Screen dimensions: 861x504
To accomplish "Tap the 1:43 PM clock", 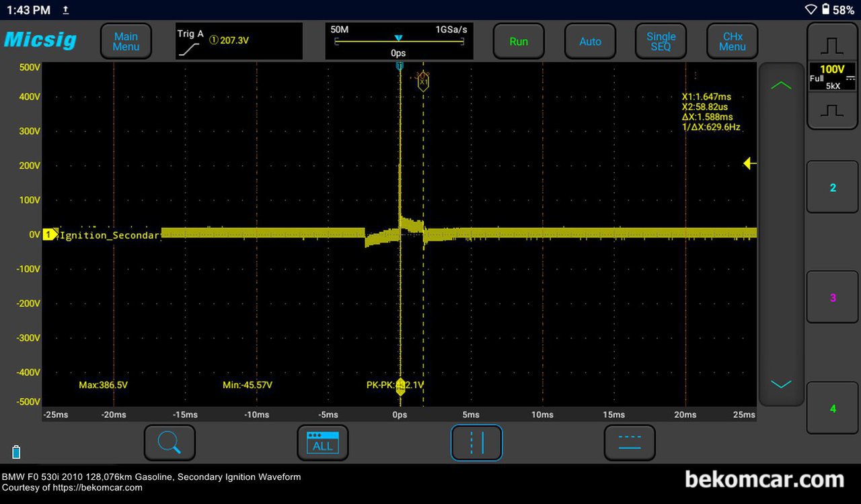I will point(28,10).
